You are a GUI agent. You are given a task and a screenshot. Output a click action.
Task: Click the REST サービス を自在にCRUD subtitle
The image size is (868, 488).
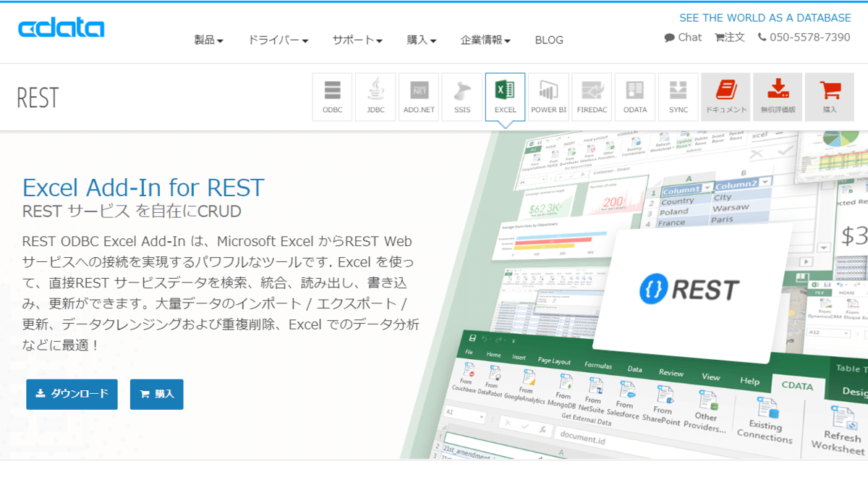click(x=132, y=211)
